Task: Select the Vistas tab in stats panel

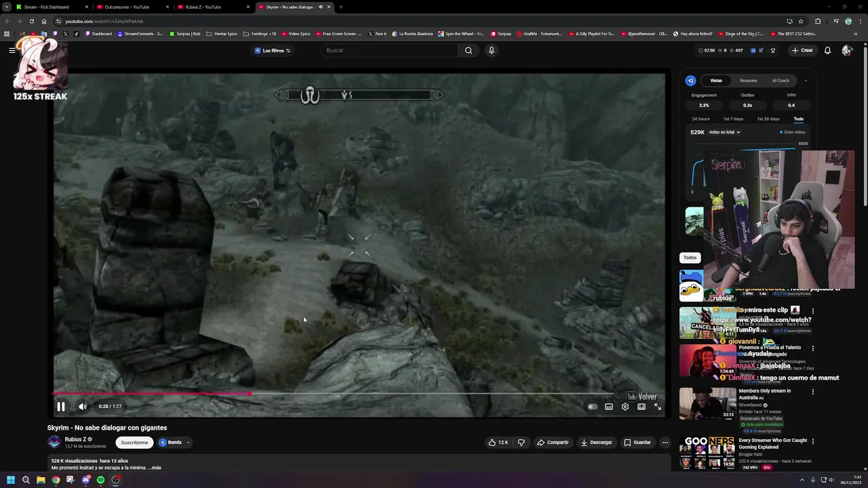Action: tap(716, 81)
